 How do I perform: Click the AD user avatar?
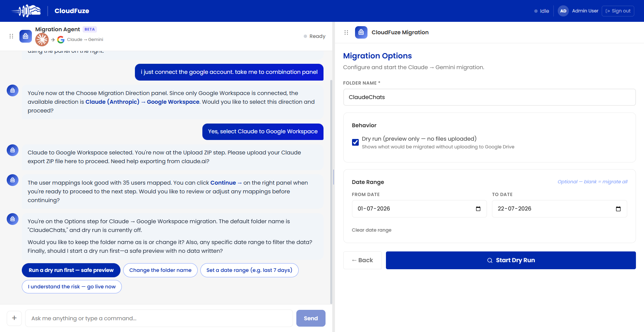pos(563,11)
